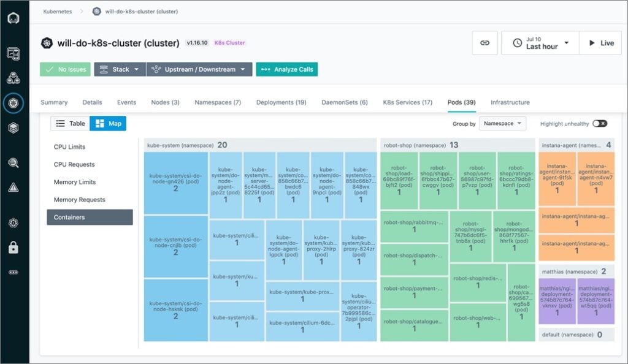Switch to the Pods (39) tab

point(461,102)
